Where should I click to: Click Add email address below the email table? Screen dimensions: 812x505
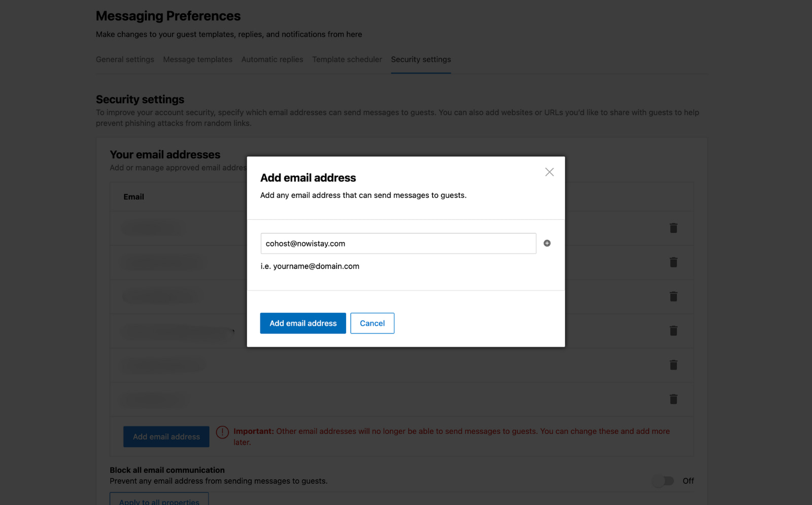coord(166,436)
